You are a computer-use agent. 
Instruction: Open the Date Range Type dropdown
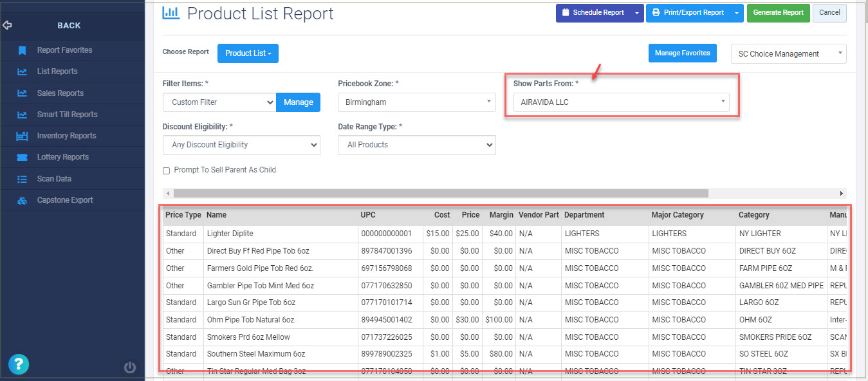[417, 145]
